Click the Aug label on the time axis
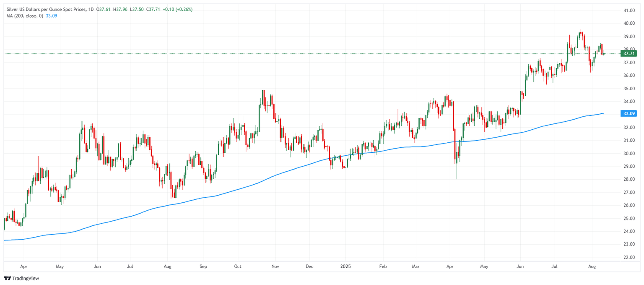Viewport: 644px width, 285px height. 593,266
